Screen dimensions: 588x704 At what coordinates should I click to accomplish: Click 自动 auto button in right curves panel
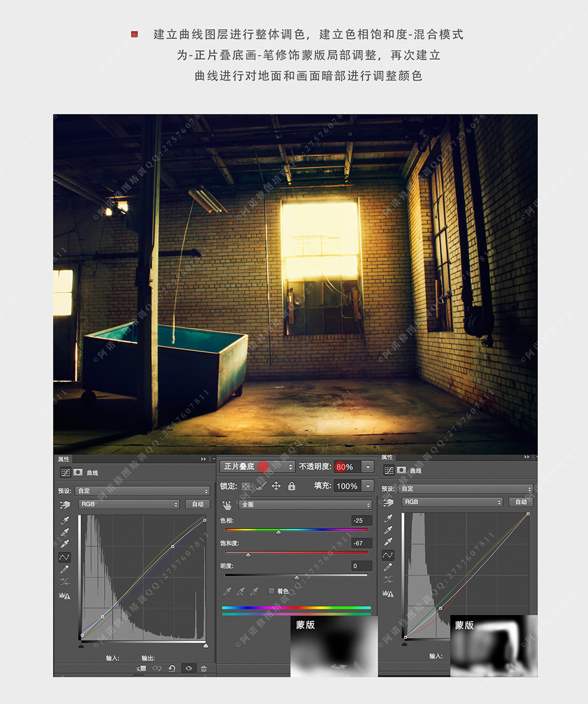(521, 502)
